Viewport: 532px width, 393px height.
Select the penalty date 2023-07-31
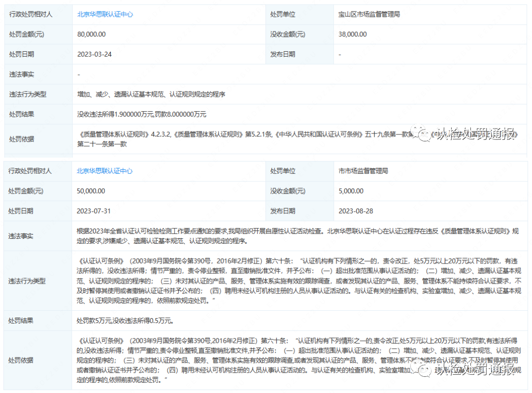[94, 211]
